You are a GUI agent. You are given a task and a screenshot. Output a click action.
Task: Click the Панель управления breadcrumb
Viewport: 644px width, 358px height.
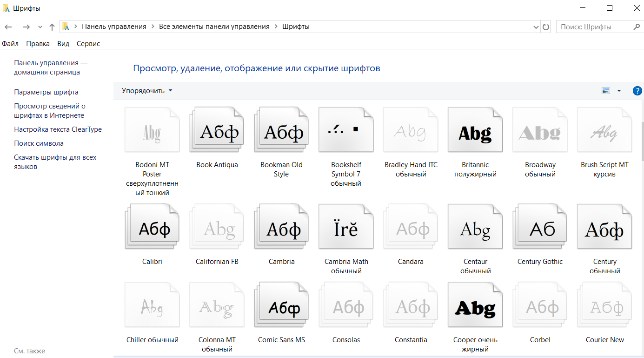click(114, 27)
